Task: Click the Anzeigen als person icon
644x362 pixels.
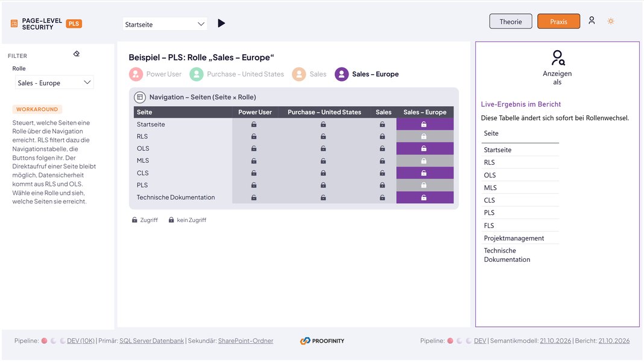Action: [557, 57]
